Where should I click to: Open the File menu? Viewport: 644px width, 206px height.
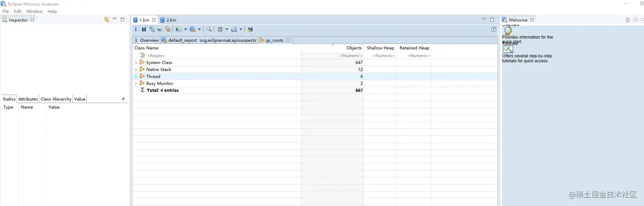pos(6,12)
